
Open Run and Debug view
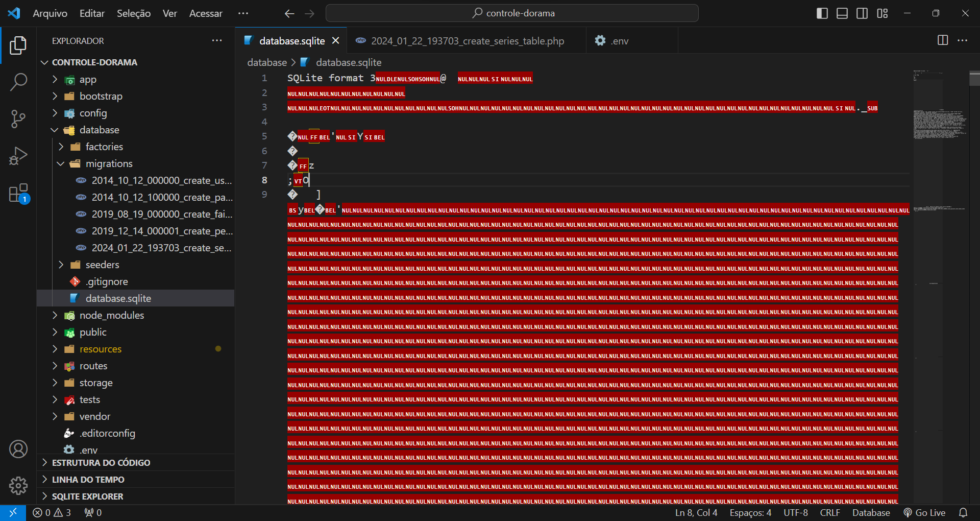tap(18, 156)
